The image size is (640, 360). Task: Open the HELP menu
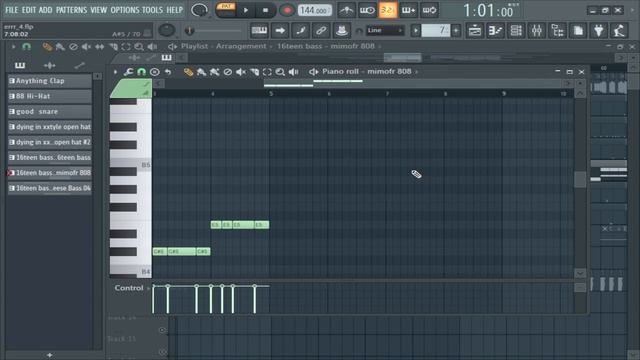click(174, 10)
